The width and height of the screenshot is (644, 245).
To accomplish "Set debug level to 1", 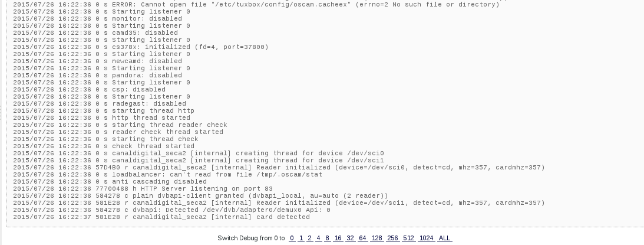I will [301, 238].
